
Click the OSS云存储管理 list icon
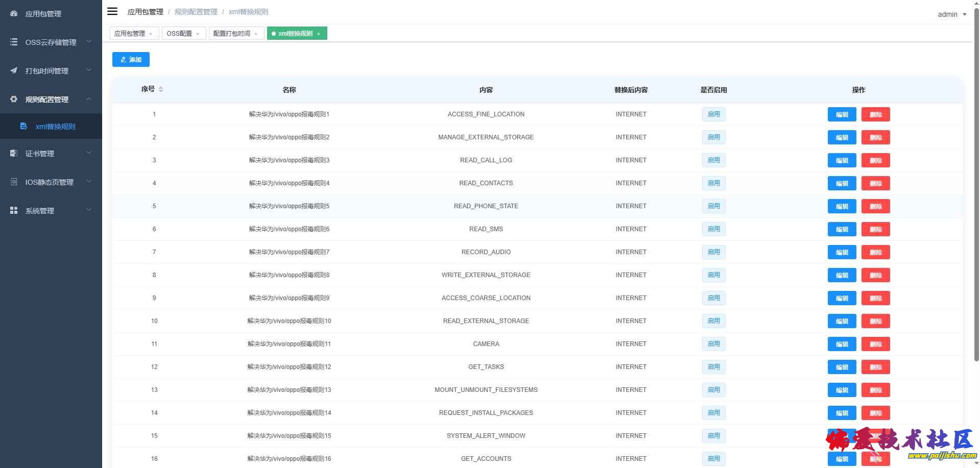coord(14,42)
